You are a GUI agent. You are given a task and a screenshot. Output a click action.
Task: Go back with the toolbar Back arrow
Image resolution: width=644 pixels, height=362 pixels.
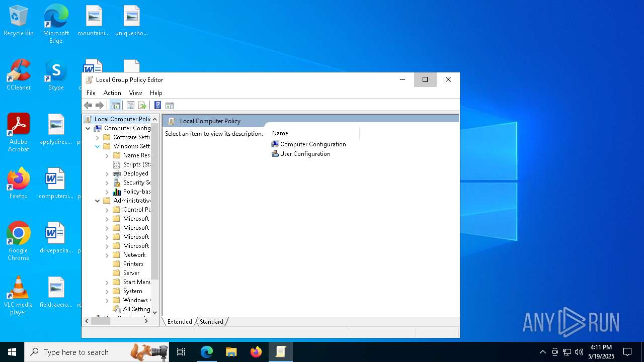tap(88, 106)
